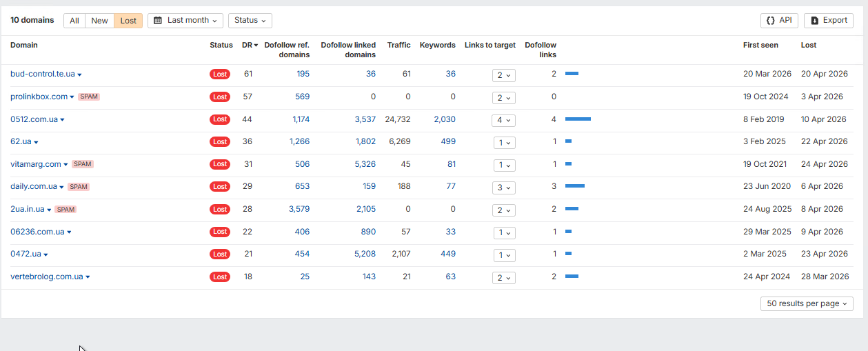Open Links to target dropdown for vertebrolog.com.ua
868x351 pixels.
pyautogui.click(x=504, y=278)
